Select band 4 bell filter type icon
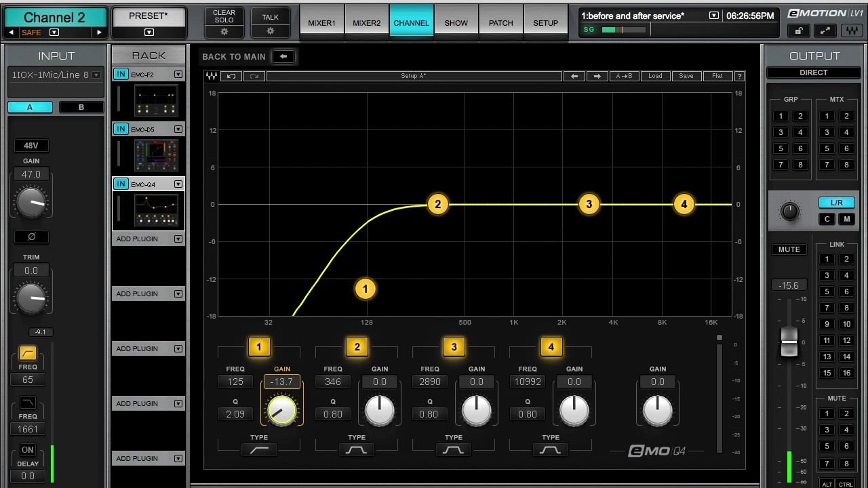This screenshot has width=868, height=488. tap(551, 449)
